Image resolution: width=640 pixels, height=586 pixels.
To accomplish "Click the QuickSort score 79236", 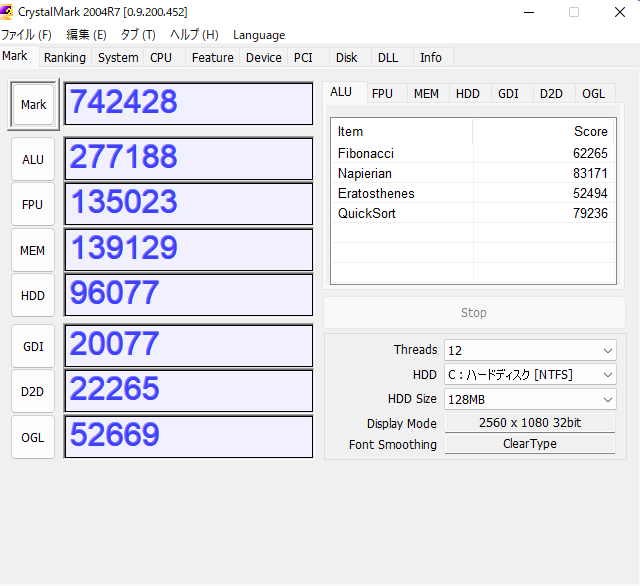I will 590,213.
